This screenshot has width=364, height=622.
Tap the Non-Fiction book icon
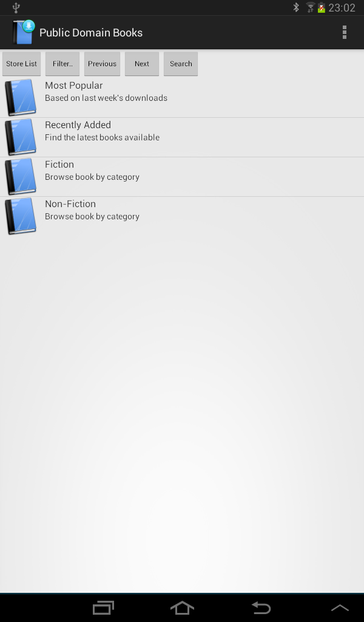pyautogui.click(x=21, y=216)
